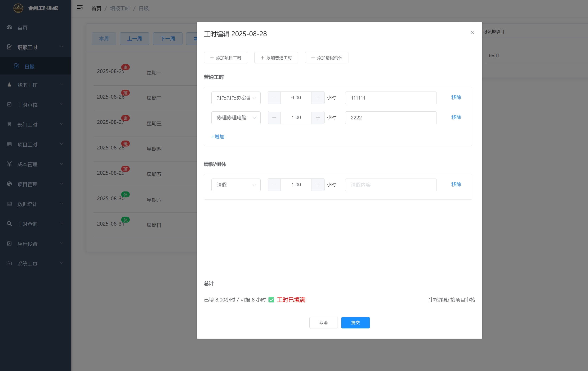Click the 添加项目工时 button

(225, 58)
